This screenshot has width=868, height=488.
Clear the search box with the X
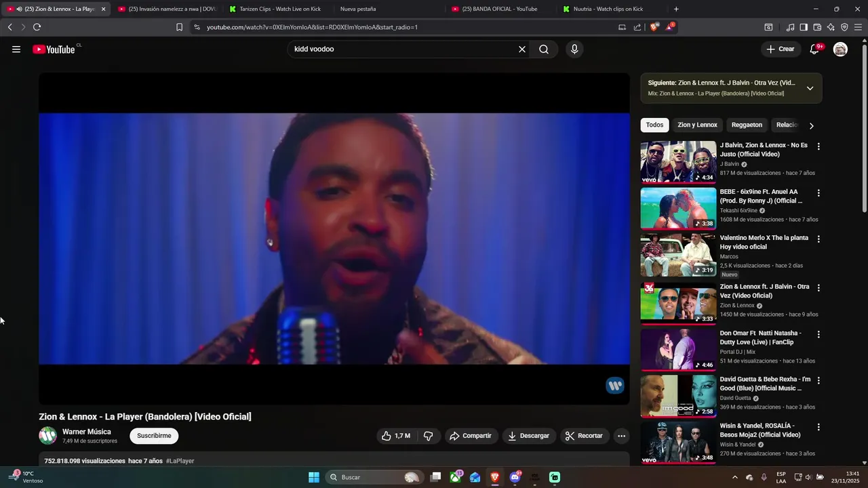(x=522, y=49)
